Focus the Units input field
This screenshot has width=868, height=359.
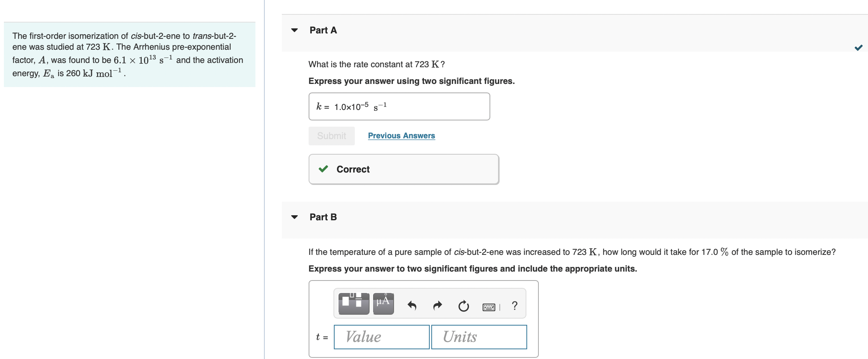pos(479,337)
